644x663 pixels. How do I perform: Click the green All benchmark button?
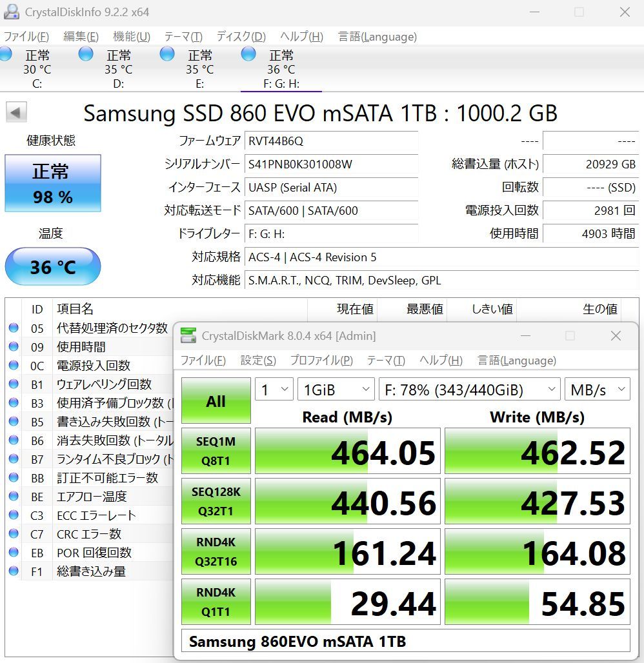tap(216, 401)
